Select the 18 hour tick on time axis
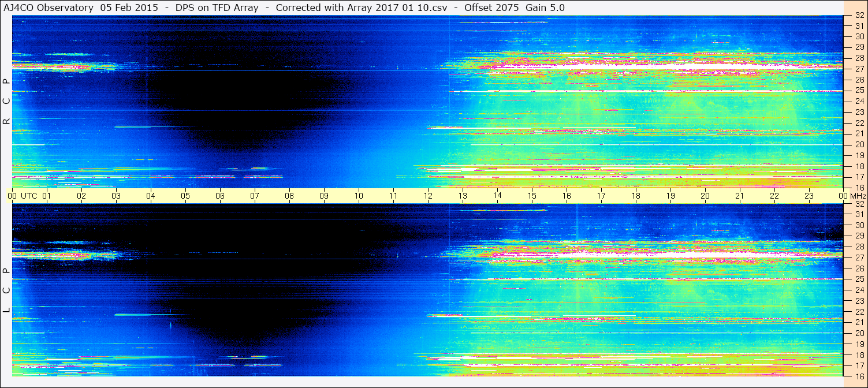 click(636, 196)
